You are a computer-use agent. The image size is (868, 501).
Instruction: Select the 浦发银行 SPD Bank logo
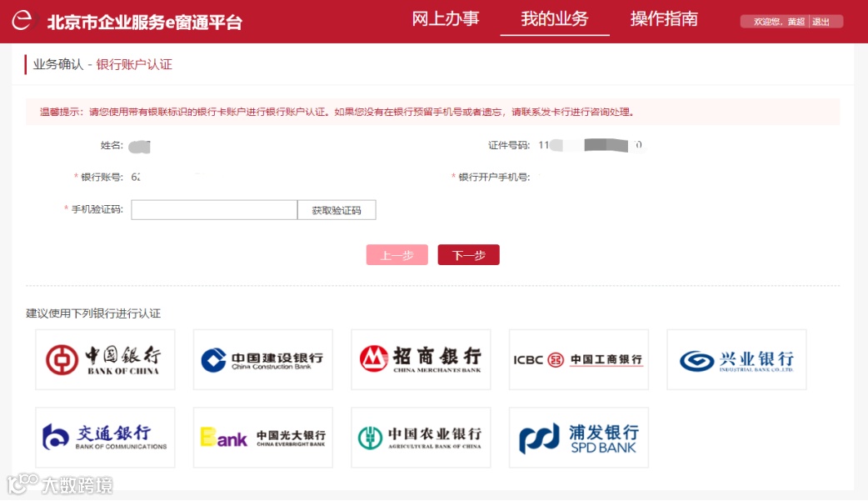click(x=578, y=438)
